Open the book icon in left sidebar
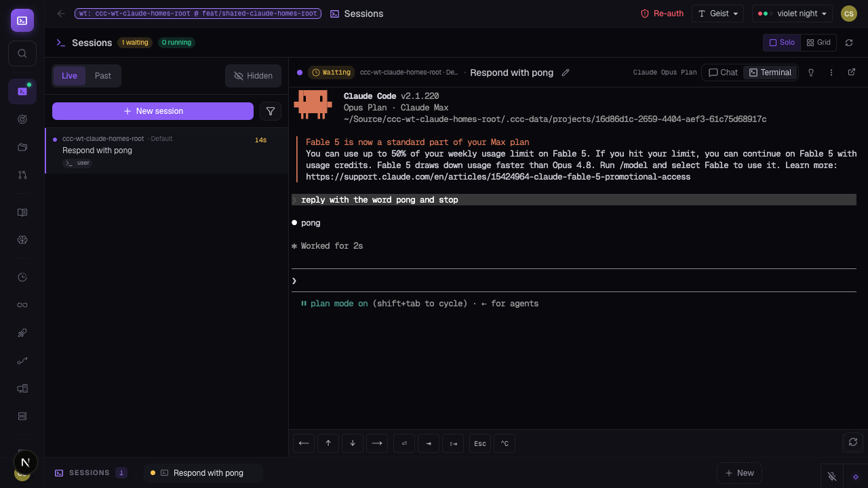This screenshot has width=868, height=488. pyautogui.click(x=22, y=212)
